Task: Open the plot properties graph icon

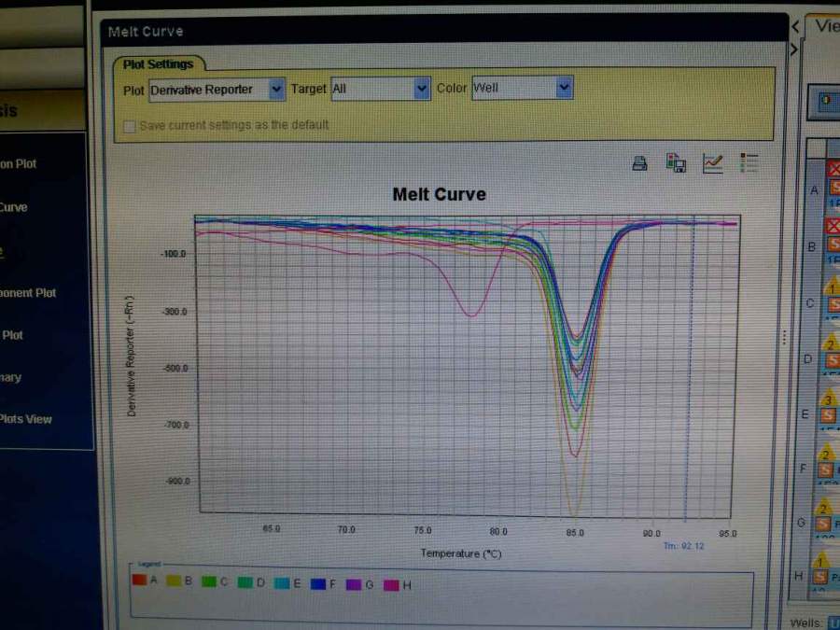Action: pos(712,163)
